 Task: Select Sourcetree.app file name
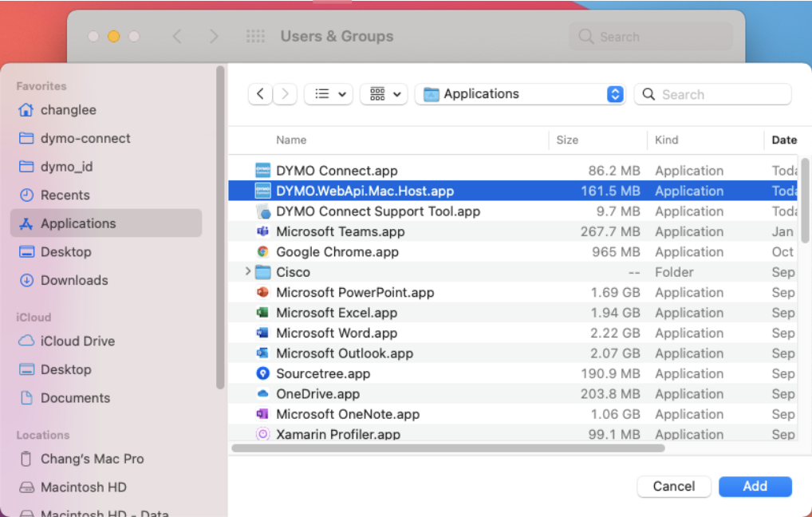[323, 373]
